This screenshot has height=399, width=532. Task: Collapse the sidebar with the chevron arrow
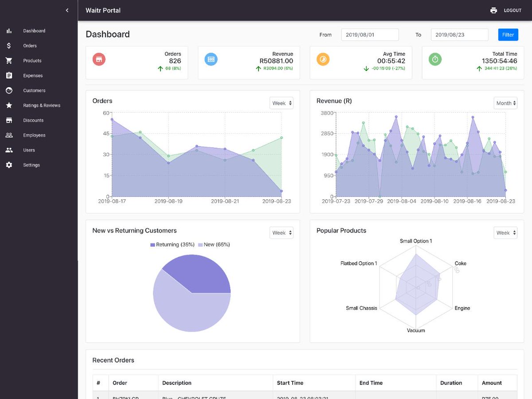(x=67, y=10)
